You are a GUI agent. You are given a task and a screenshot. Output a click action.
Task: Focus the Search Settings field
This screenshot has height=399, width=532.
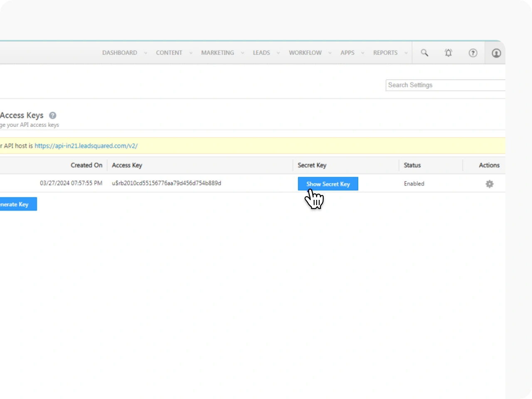(x=446, y=85)
